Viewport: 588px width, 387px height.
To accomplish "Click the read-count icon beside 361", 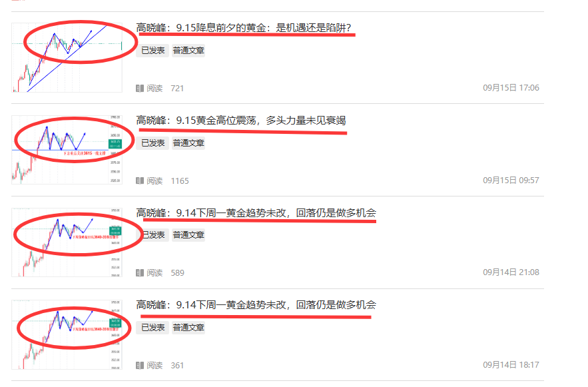I will (x=139, y=365).
